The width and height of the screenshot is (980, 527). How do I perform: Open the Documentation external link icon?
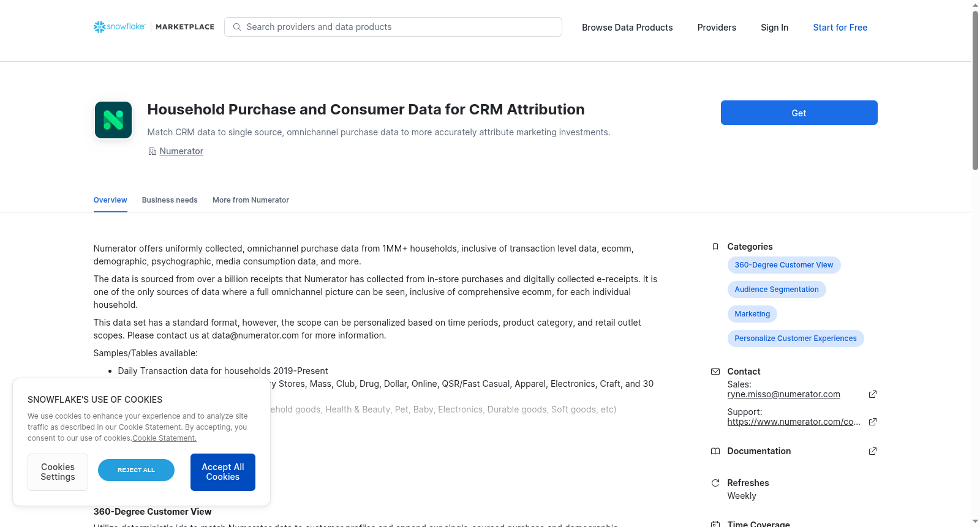click(x=873, y=451)
